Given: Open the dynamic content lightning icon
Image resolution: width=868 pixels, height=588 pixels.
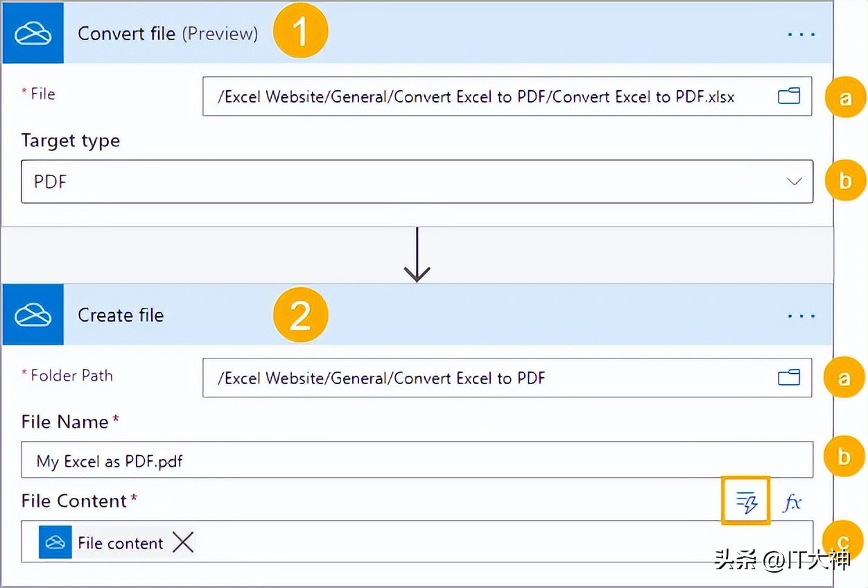Looking at the screenshot, I should [x=746, y=501].
